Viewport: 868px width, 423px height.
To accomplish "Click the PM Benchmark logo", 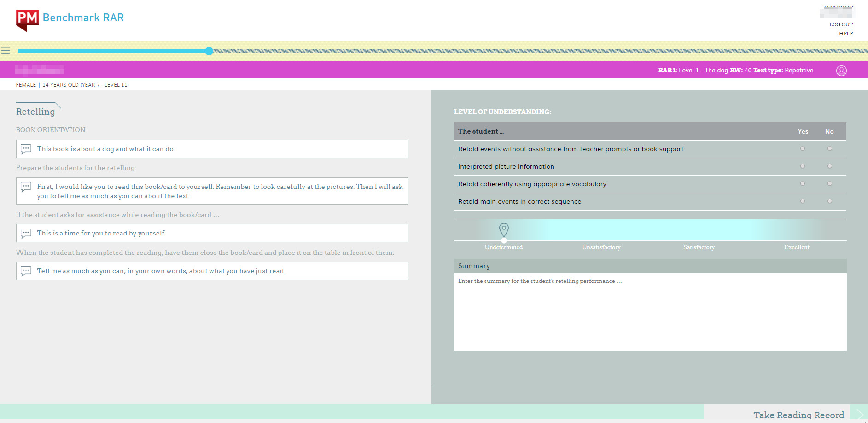I will coord(27,20).
